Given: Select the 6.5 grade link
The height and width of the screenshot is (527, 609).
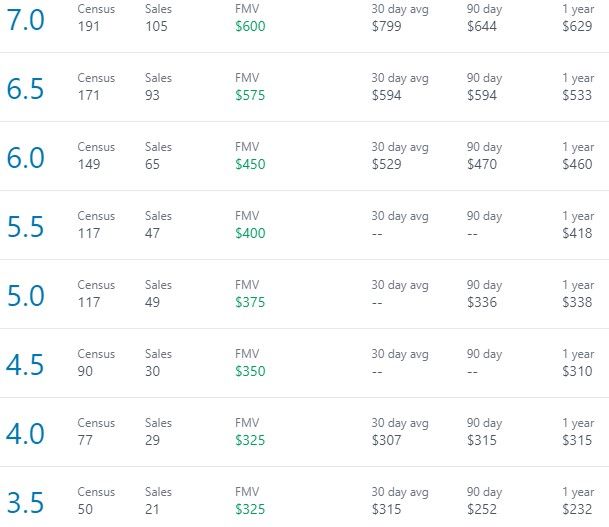Looking at the screenshot, I should (25, 89).
